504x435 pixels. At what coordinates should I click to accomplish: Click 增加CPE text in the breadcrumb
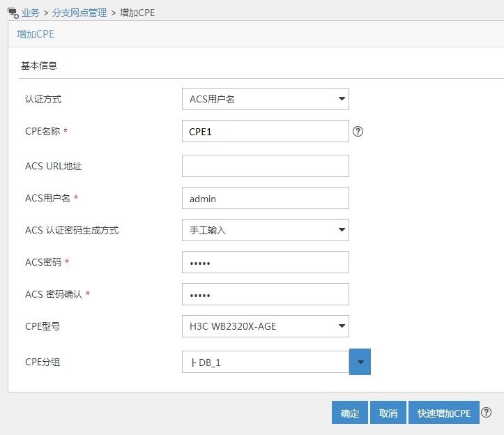137,13
